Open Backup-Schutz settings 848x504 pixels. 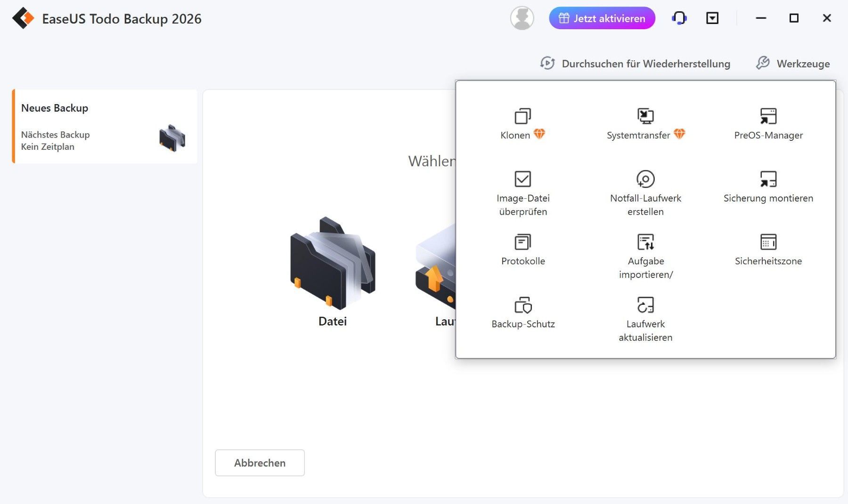click(x=523, y=312)
